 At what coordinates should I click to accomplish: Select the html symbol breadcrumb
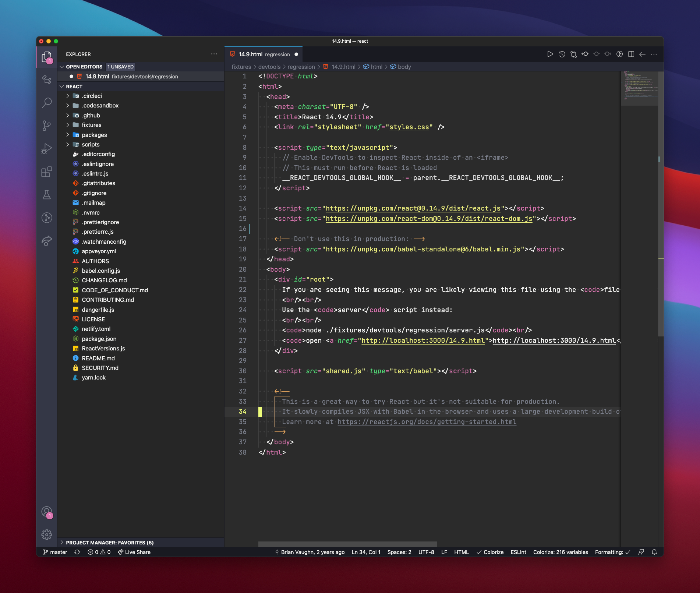point(373,67)
